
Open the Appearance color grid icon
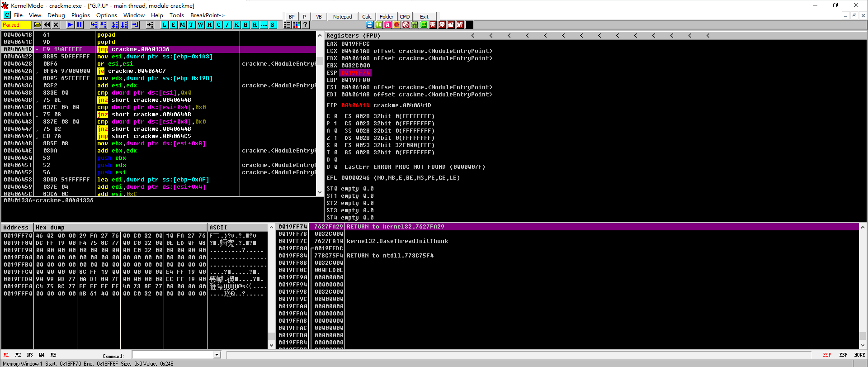[x=297, y=25]
